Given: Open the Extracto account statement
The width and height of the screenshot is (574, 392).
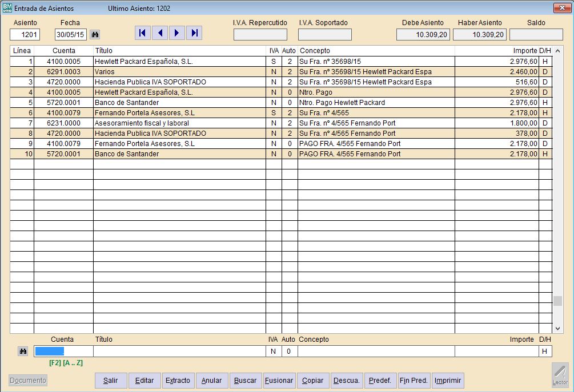Looking at the screenshot, I should click(x=178, y=381).
